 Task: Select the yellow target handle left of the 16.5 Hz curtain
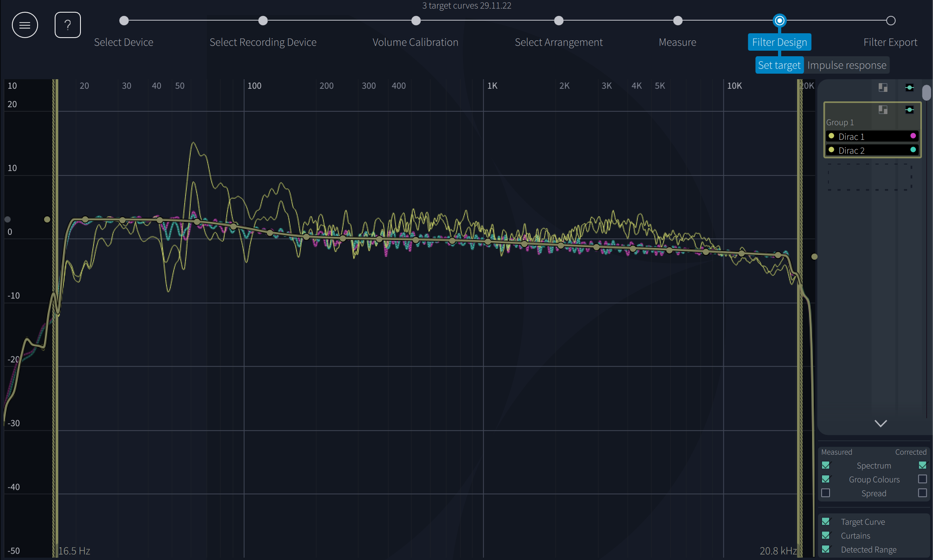pos(47,219)
